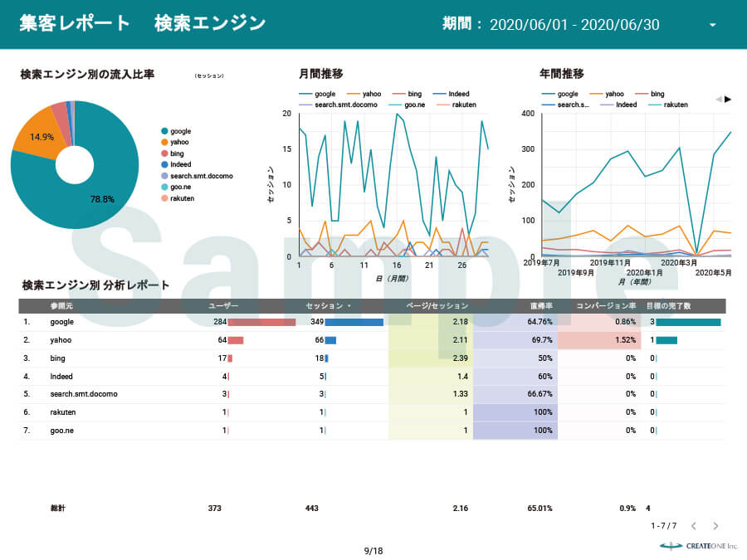
Task: Click the CREATEONE Inc. logo
Action: [699, 546]
